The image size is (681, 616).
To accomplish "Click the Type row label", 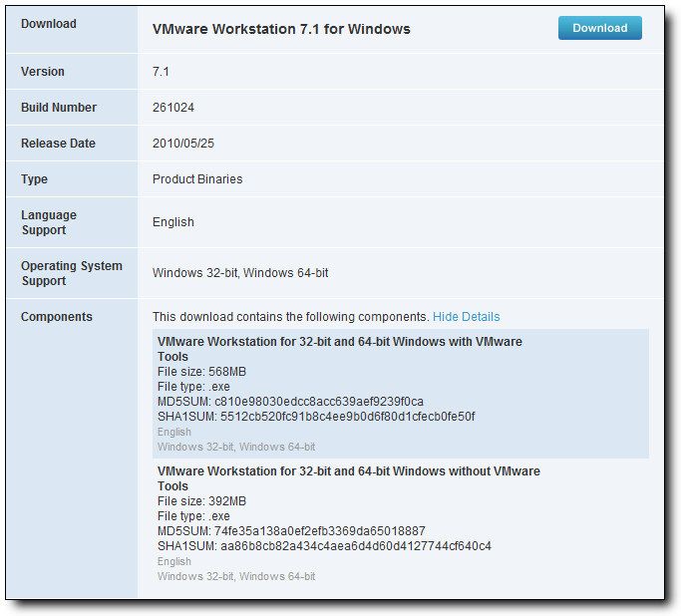I will pyautogui.click(x=34, y=179).
